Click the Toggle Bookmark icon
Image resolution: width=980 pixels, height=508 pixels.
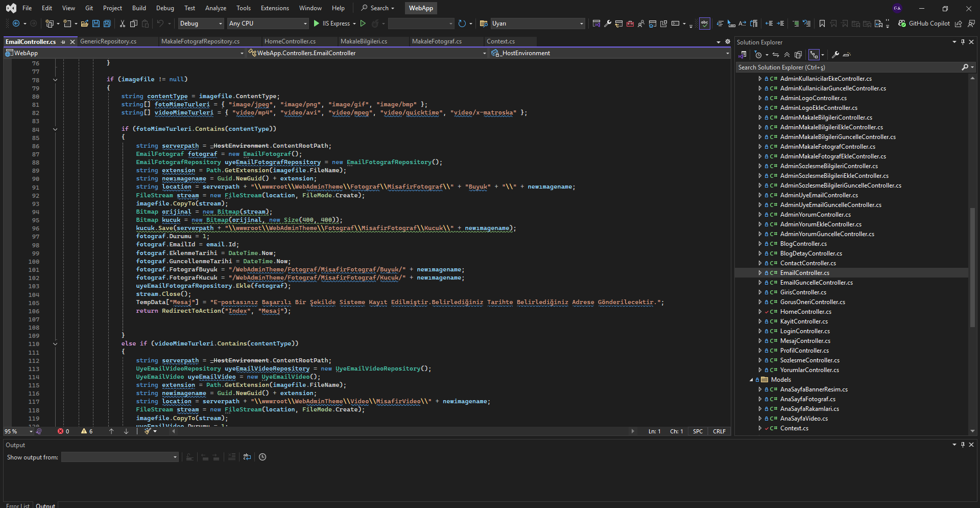(822, 24)
